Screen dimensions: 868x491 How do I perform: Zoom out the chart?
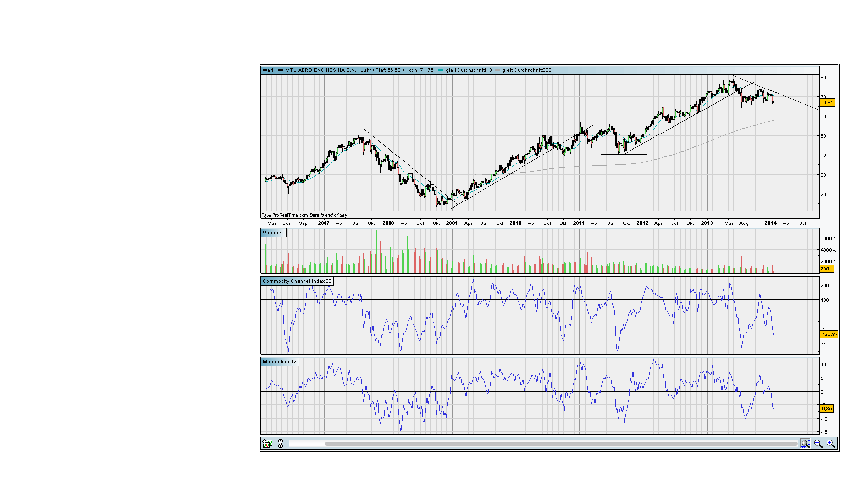(x=818, y=444)
